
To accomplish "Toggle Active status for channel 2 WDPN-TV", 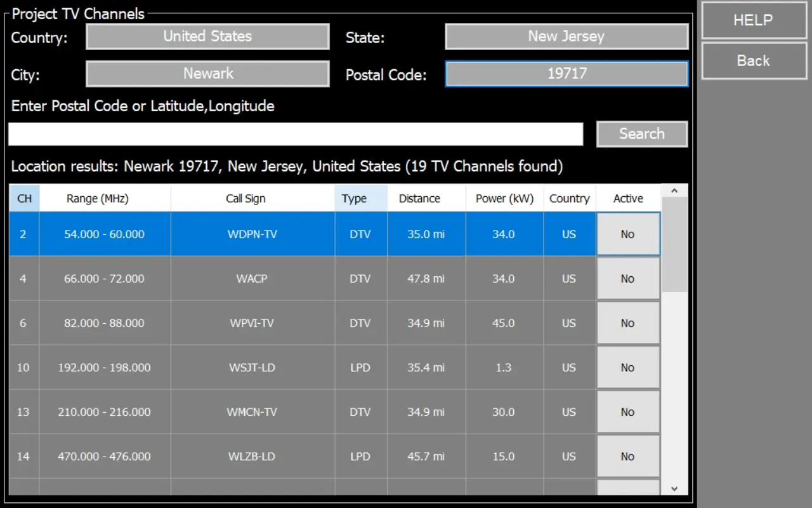I will tap(627, 234).
